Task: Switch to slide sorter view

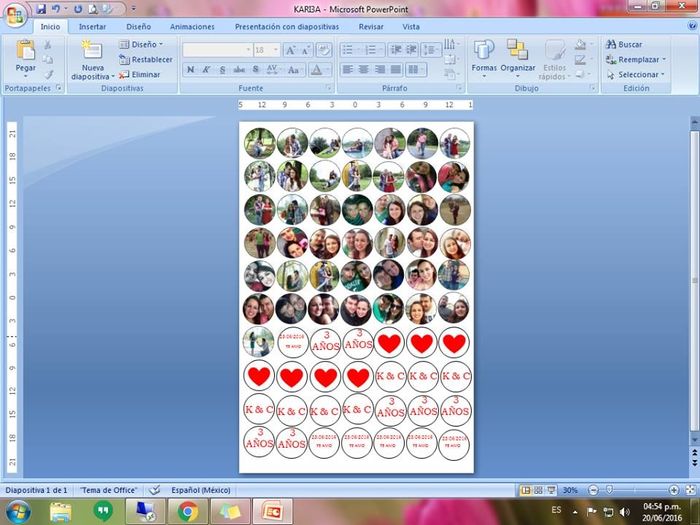Action: pos(538,490)
